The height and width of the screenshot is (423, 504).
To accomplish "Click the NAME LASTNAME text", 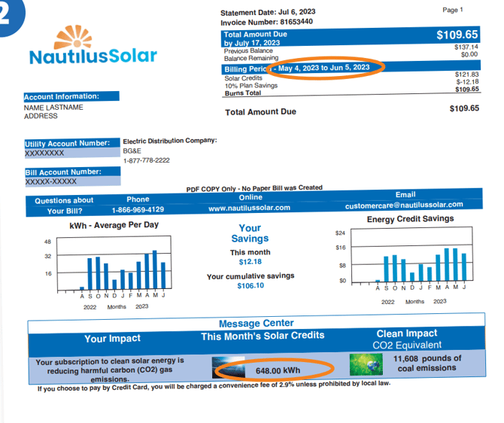I will click(53, 108).
